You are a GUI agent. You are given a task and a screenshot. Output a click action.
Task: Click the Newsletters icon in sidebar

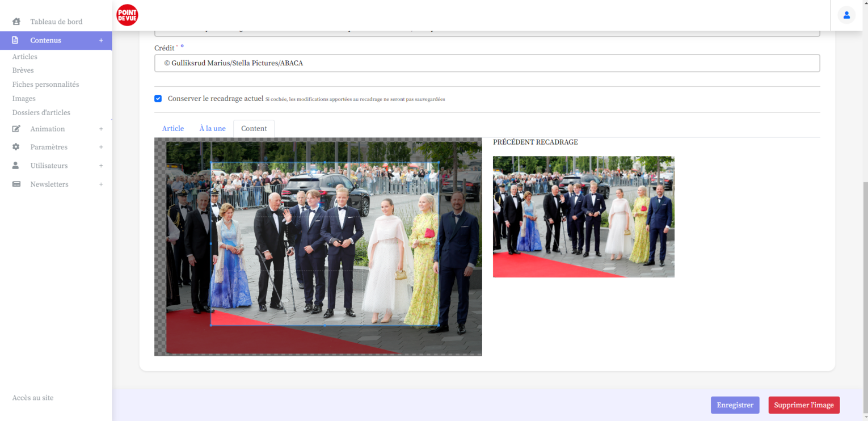pos(16,184)
